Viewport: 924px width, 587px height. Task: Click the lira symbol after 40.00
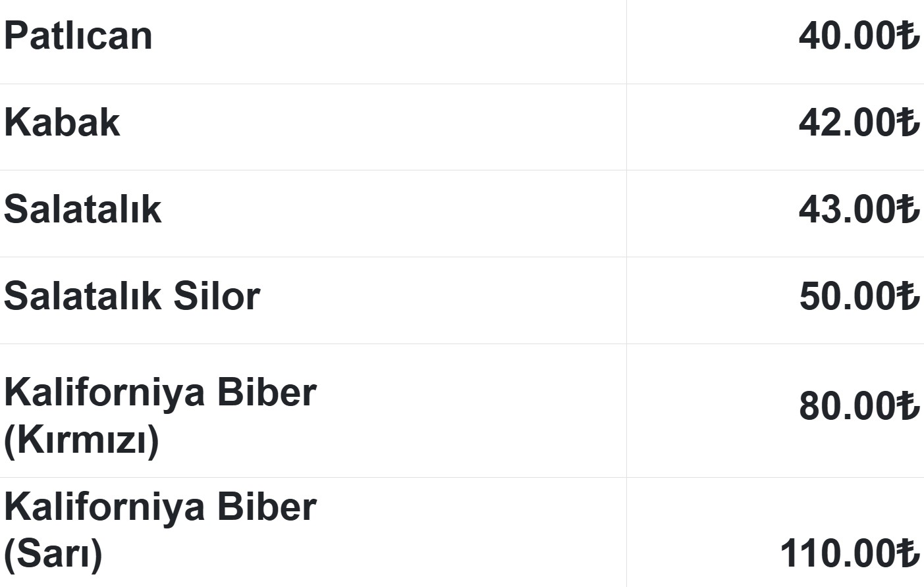(908, 36)
